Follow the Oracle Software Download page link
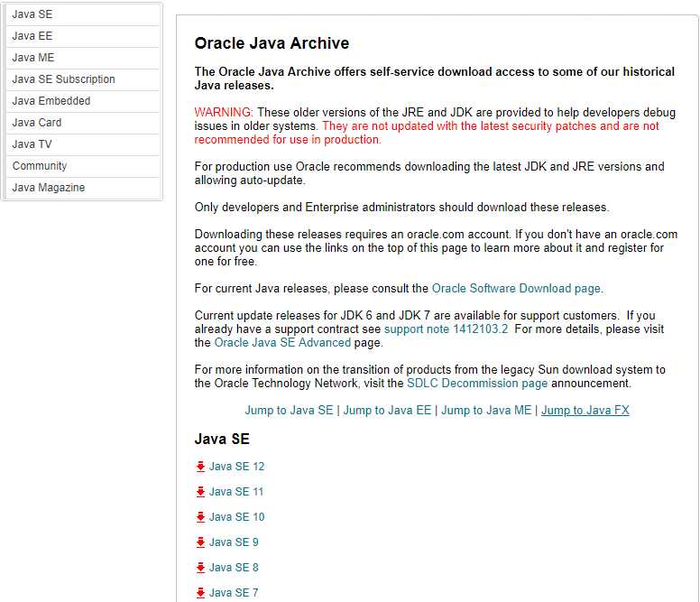 [x=517, y=289]
